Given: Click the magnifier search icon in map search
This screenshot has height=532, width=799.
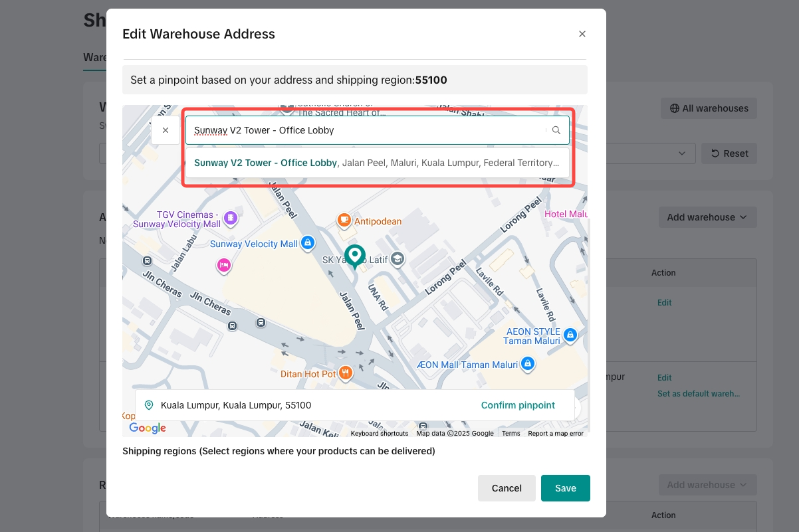Looking at the screenshot, I should [x=556, y=130].
